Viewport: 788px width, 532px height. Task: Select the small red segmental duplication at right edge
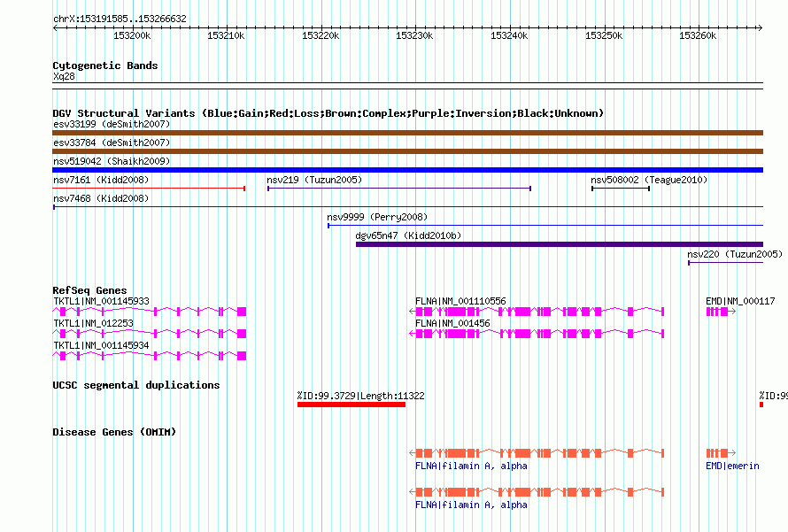[761, 405]
